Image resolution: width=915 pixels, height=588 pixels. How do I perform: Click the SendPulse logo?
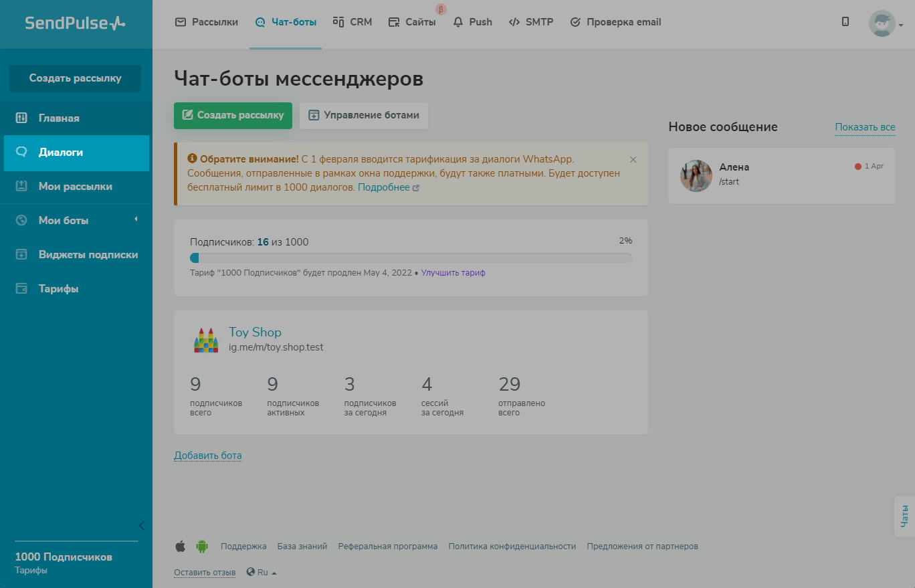[x=75, y=23]
